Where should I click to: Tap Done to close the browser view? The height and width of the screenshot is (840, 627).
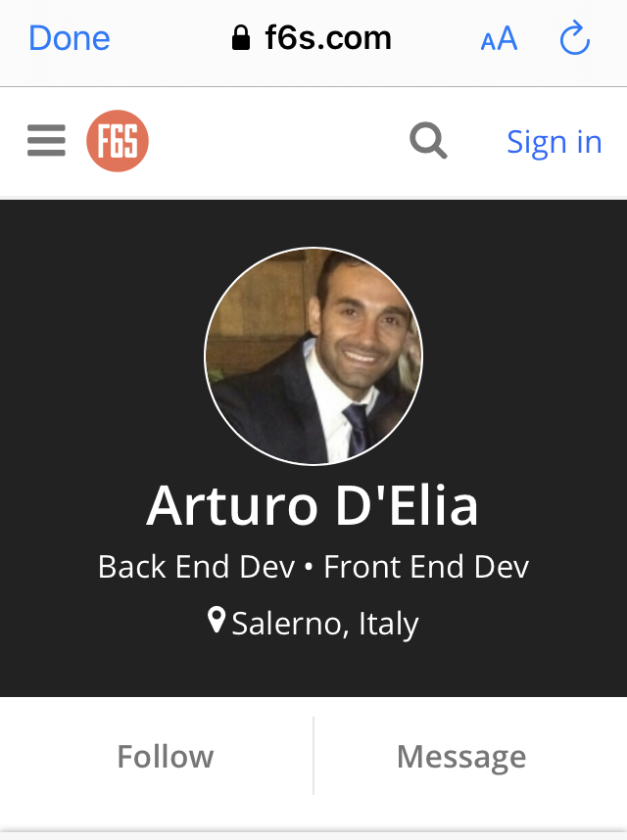70,38
